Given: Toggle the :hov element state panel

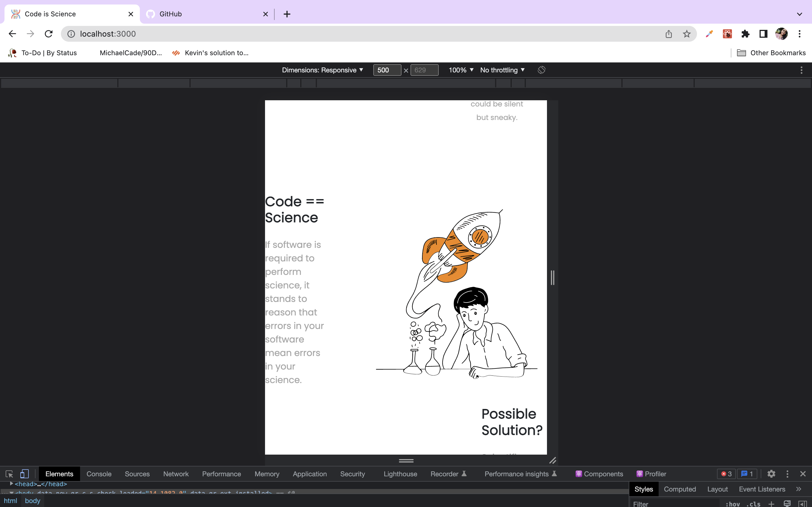Looking at the screenshot, I should pyautogui.click(x=732, y=504).
